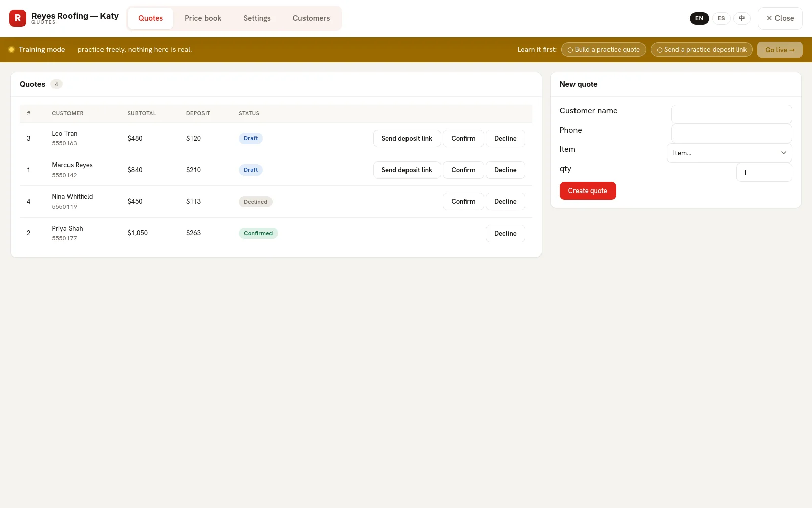Click the SUBTOTAL column header
Viewport: 812px width, 508px height.
[x=142, y=114]
